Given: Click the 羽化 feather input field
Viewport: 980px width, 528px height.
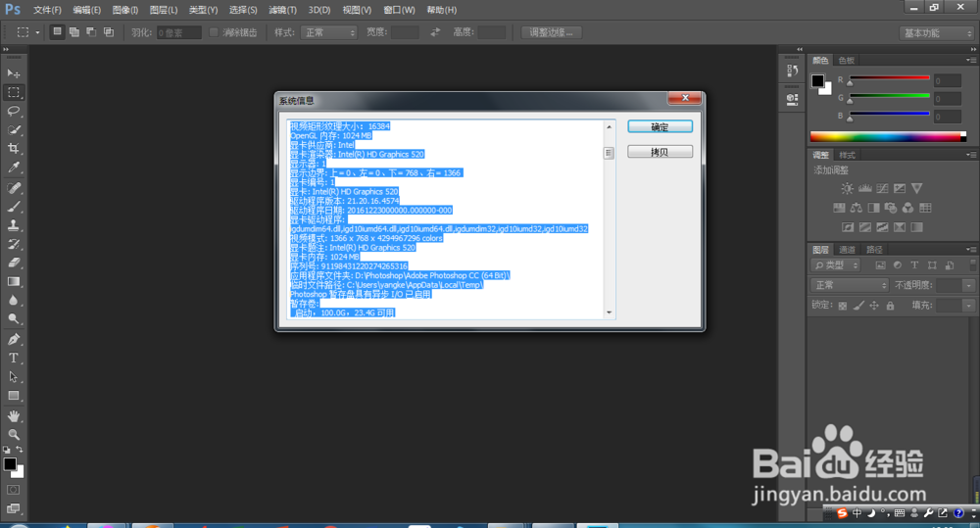Looking at the screenshot, I should [x=178, y=32].
